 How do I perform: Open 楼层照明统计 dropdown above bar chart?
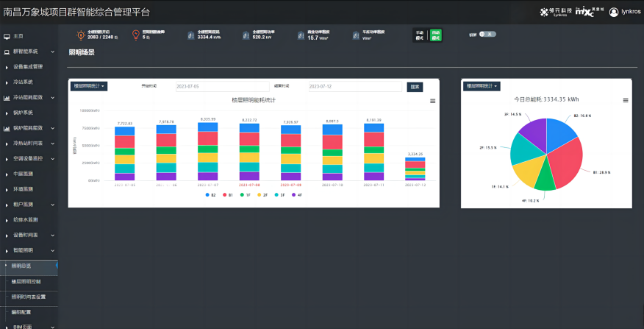tap(90, 86)
